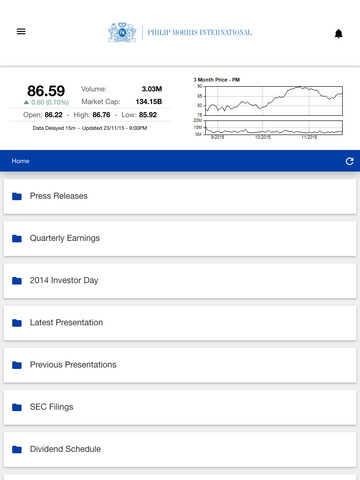Click the 3 Month Price chart
Image resolution: width=360 pixels, height=480 pixels.
pyautogui.click(x=268, y=108)
